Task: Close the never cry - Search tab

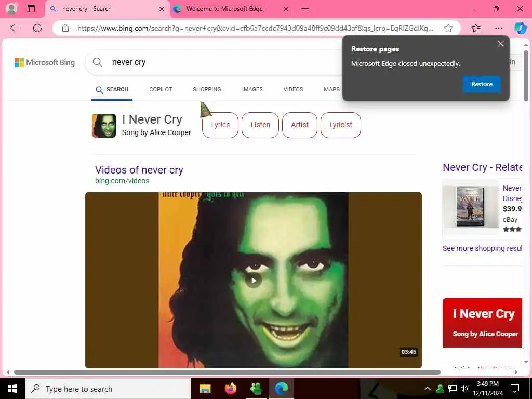Action: [162, 9]
